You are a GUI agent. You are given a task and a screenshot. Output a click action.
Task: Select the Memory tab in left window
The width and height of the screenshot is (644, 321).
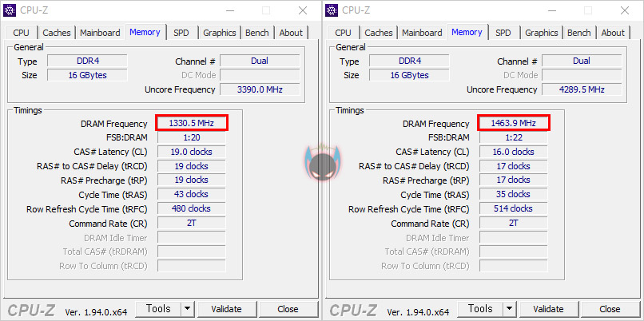(x=145, y=32)
